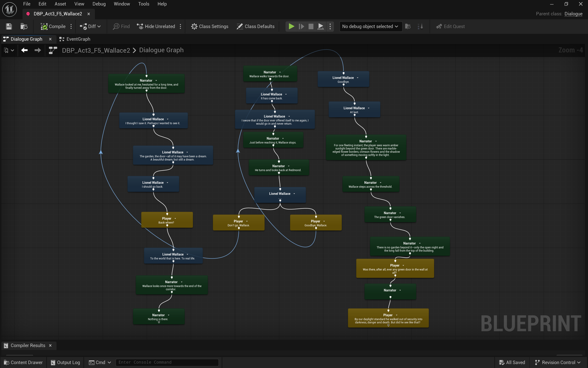This screenshot has width=588, height=368.
Task: Open the Compile options three-dot menu
Action: 71,26
